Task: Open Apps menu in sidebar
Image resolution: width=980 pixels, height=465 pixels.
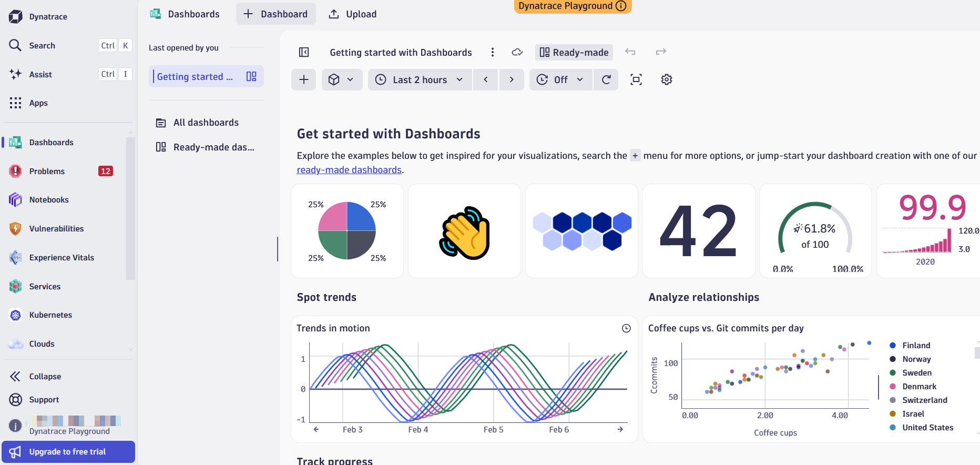Action: pos(68,103)
